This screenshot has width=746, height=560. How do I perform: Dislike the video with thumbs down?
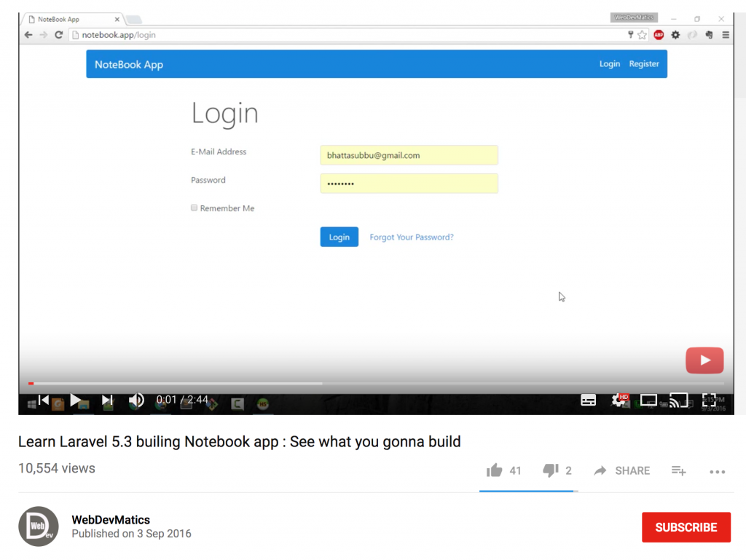[551, 470]
